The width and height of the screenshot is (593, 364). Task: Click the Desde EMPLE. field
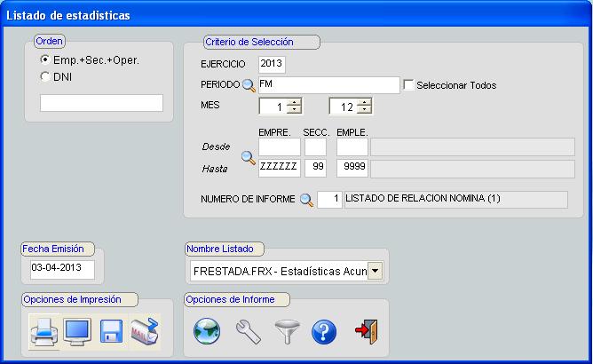[352, 147]
